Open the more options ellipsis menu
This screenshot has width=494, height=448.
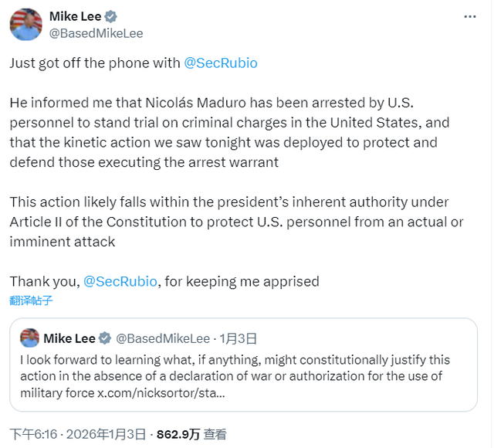[x=469, y=16]
